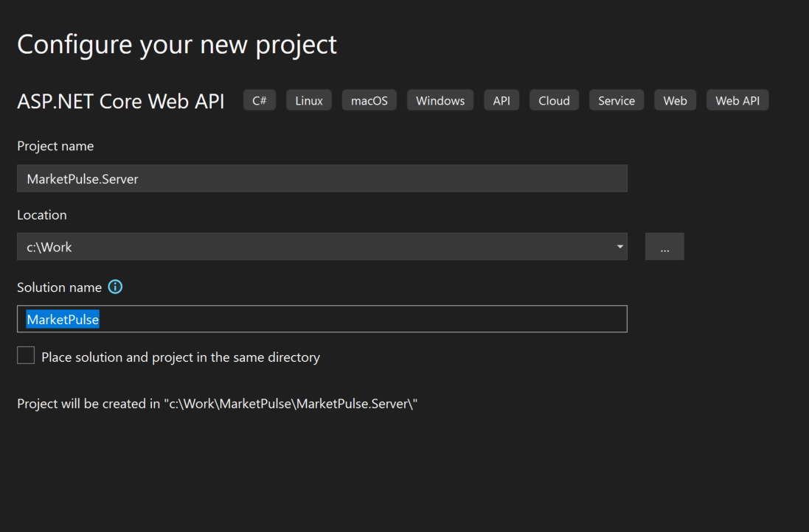The height and width of the screenshot is (532, 809).
Task: Select the Windows platform tag
Action: (x=440, y=99)
